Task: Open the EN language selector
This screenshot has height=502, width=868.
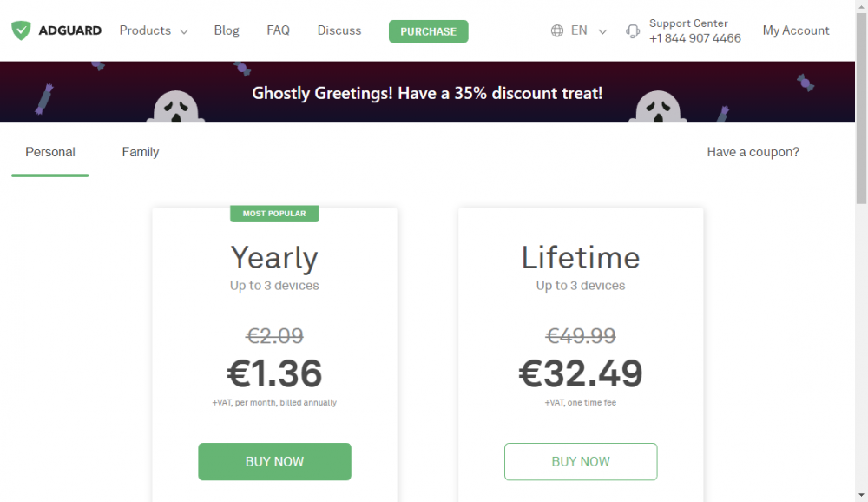Action: 579,30
